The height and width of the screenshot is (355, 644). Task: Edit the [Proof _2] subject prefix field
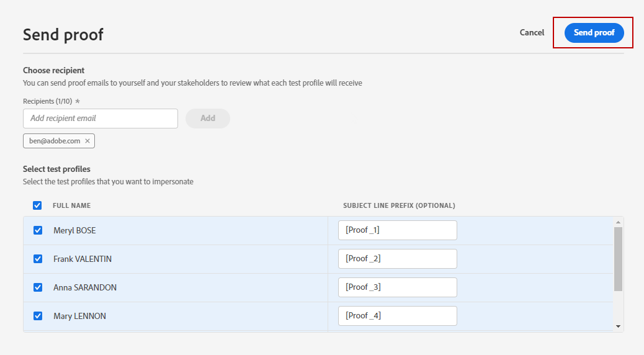point(397,259)
